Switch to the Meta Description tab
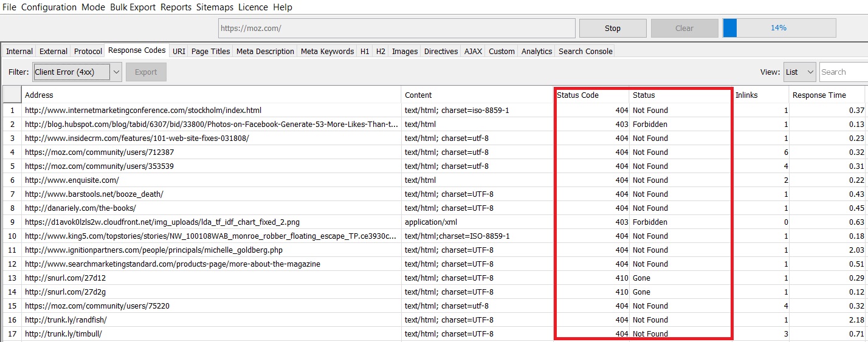This screenshot has height=342, width=868. pyautogui.click(x=265, y=51)
